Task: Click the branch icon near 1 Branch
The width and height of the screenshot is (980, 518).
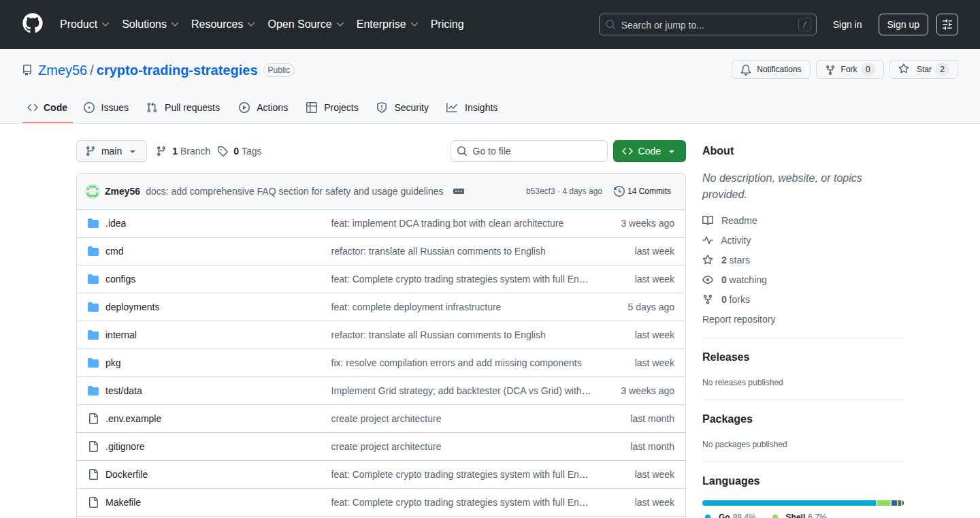Action: pos(161,151)
